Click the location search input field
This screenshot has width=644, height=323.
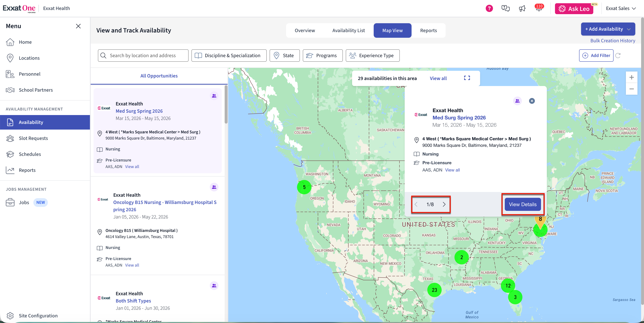click(x=143, y=56)
